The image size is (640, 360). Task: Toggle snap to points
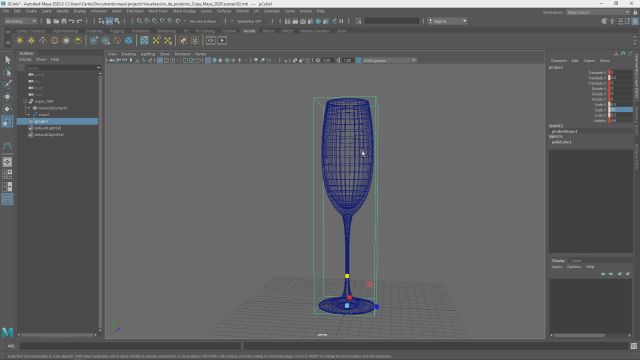point(155,21)
